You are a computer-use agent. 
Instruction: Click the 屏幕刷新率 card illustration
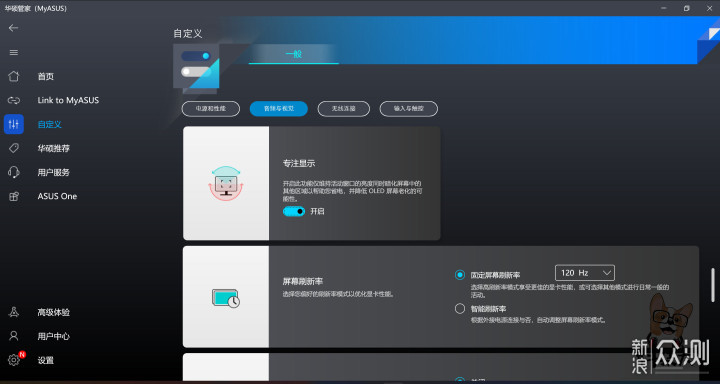(226, 298)
